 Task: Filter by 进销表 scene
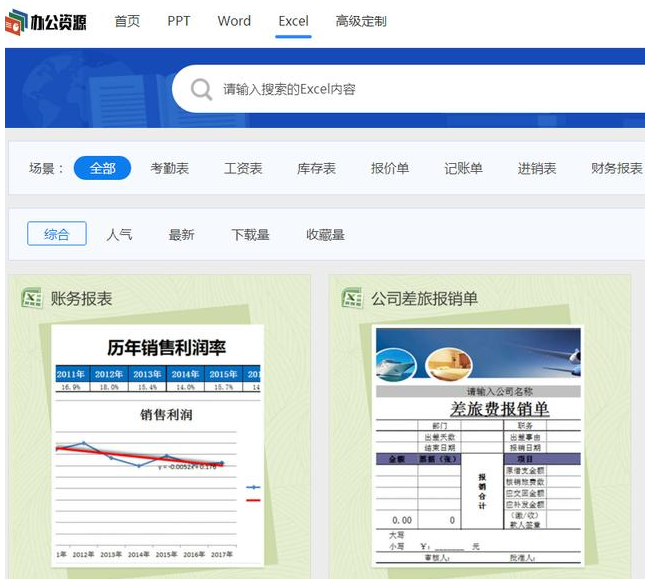[x=537, y=168]
